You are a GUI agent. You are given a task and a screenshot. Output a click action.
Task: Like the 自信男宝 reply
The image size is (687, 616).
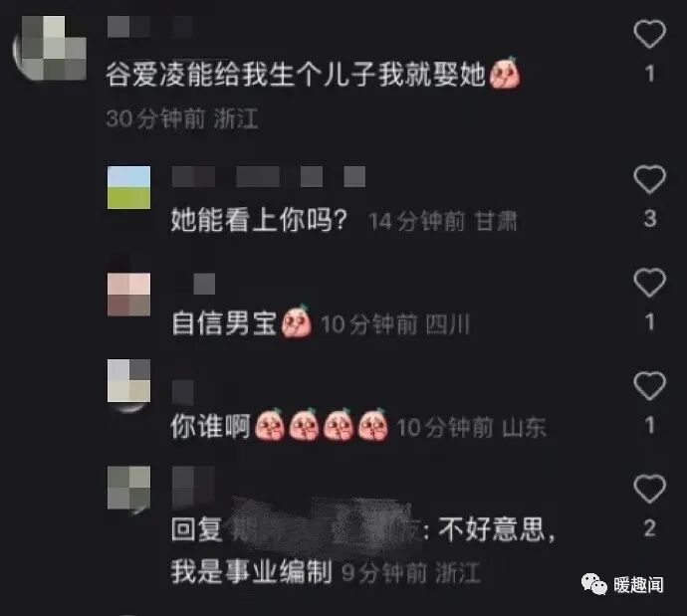point(650,283)
